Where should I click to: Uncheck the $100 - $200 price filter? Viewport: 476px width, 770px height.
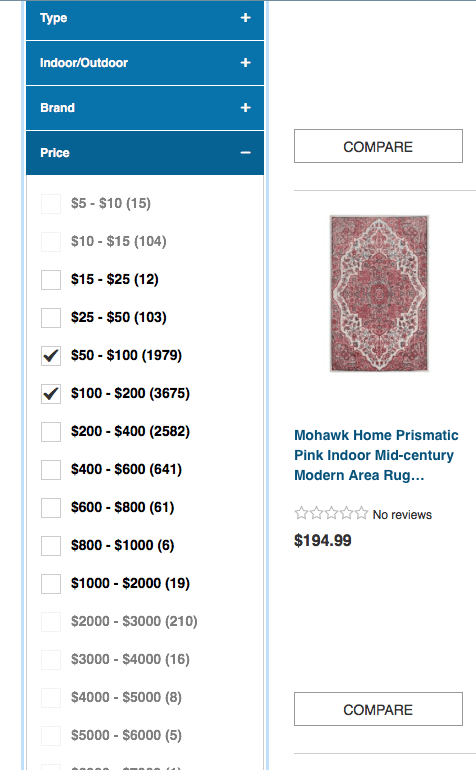(51, 394)
